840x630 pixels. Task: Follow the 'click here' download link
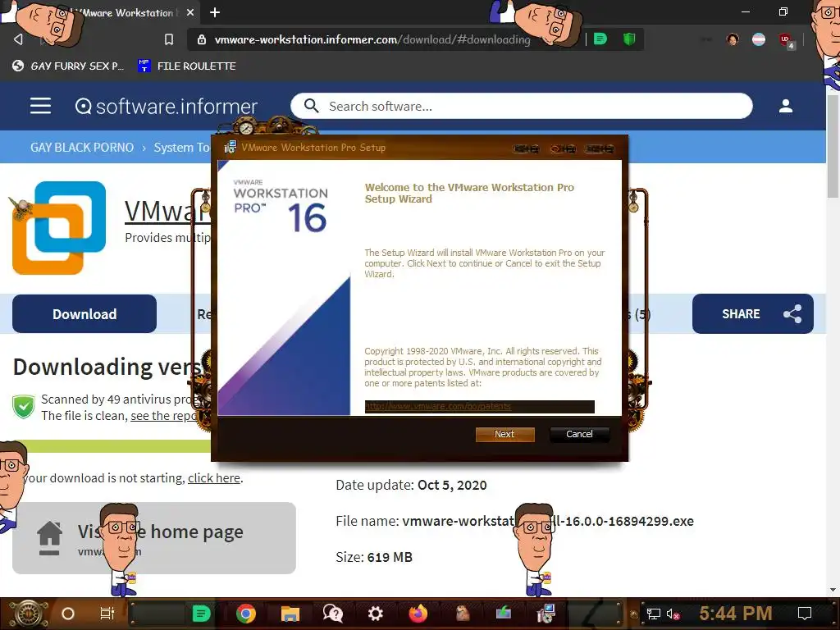coord(214,478)
